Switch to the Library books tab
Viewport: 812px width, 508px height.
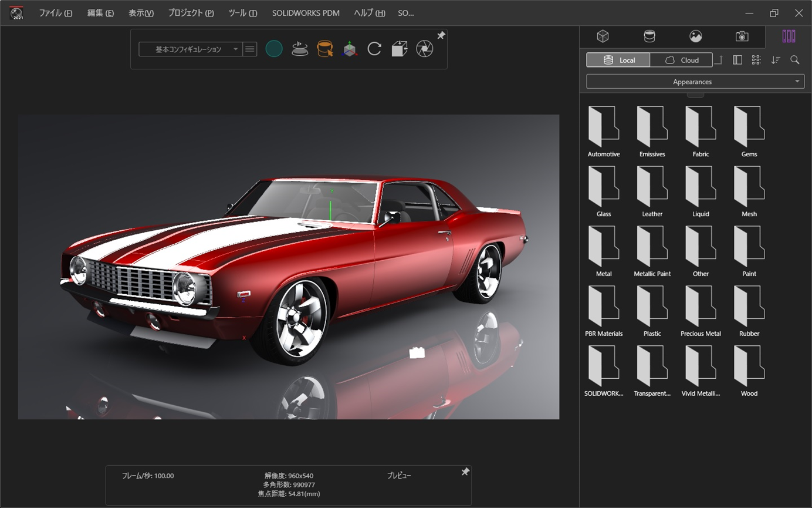click(789, 36)
